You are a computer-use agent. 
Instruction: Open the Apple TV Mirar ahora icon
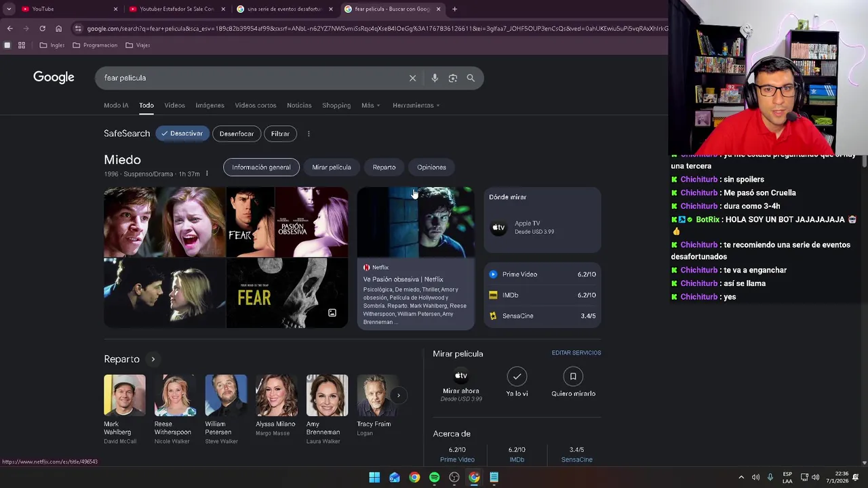point(461,376)
